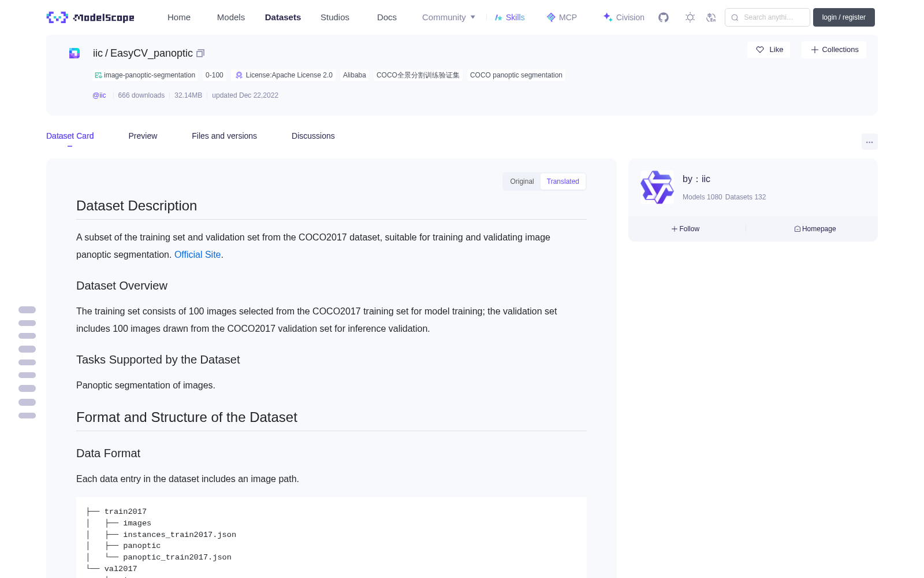
Task: Click the ModelScope logo
Action: click(90, 17)
